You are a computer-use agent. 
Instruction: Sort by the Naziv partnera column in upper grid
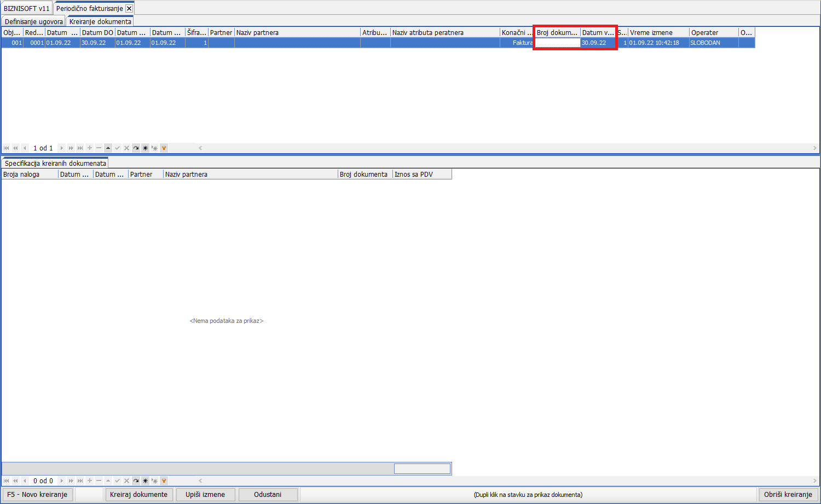click(x=297, y=33)
